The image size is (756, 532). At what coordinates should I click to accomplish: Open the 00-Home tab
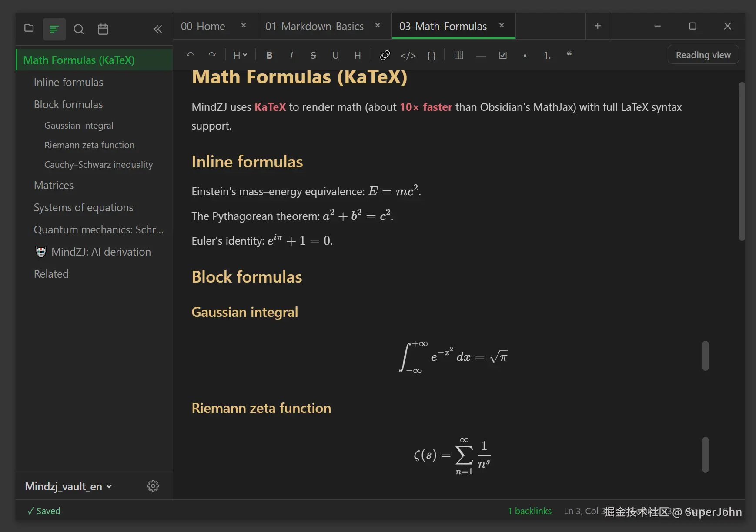pyautogui.click(x=203, y=26)
